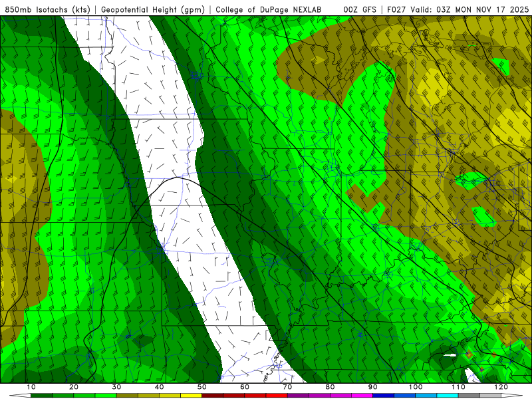Click the "00Z GFS" model run label
The height and width of the screenshot is (399, 532).
pyautogui.click(x=360, y=10)
